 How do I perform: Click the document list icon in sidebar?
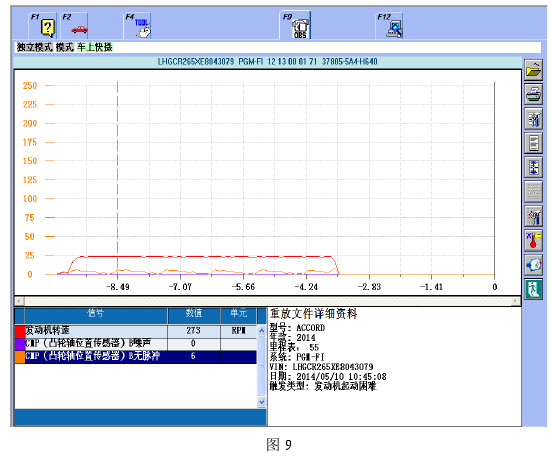point(533,143)
